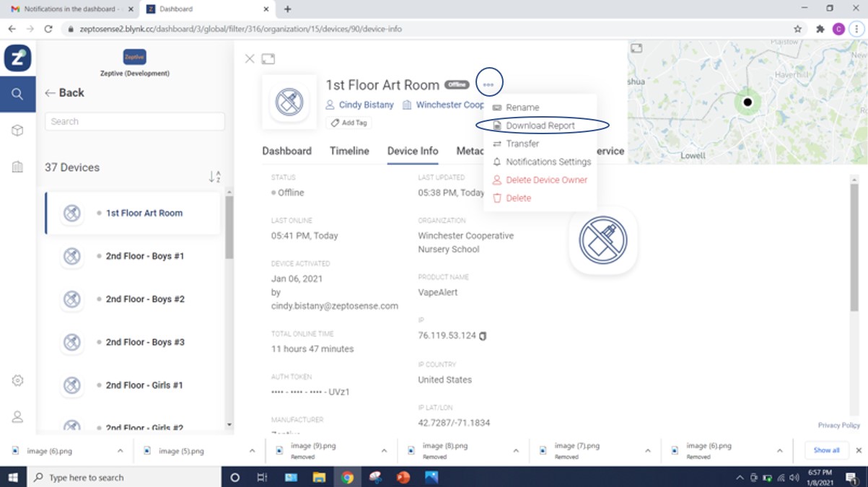Open the devices cube icon in sidebar
This screenshot has height=487, width=868.
pyautogui.click(x=17, y=131)
